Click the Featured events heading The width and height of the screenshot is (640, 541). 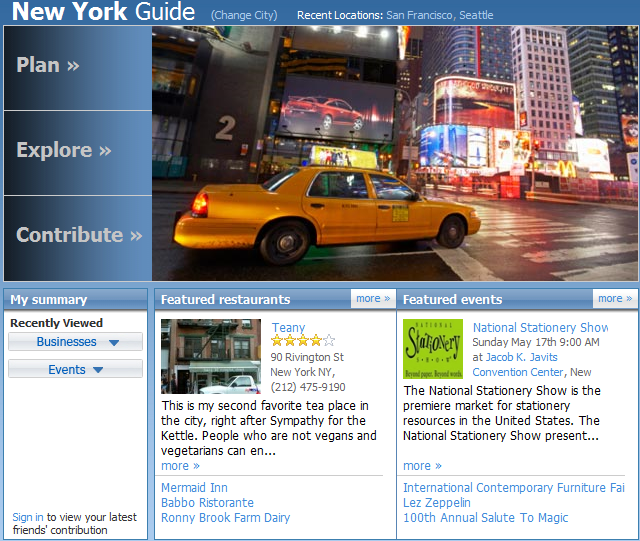click(x=452, y=299)
